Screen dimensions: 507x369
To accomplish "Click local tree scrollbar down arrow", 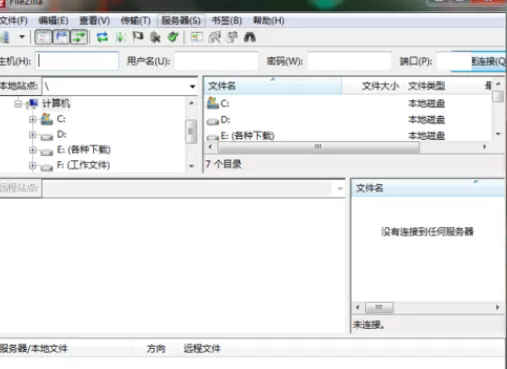I will pyautogui.click(x=191, y=166).
